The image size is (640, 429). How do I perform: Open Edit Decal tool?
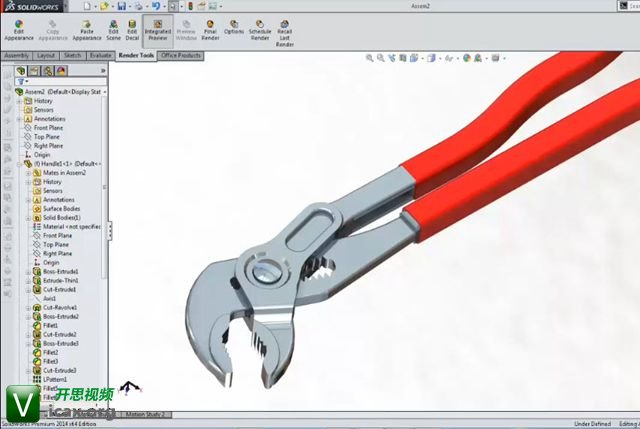pyautogui.click(x=132, y=31)
